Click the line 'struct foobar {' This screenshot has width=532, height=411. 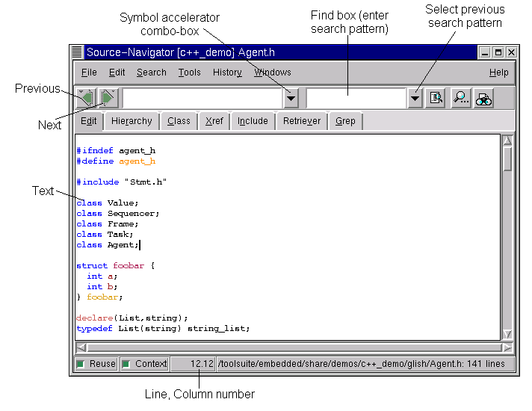[x=115, y=266]
